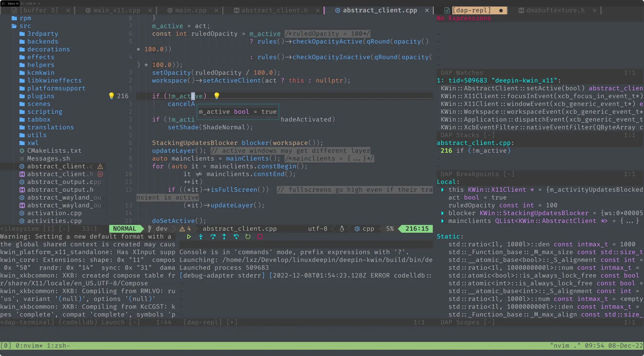Click the lightbulb code action icon near line 216 number
The height and width of the screenshot is (356, 644).
[111, 96]
